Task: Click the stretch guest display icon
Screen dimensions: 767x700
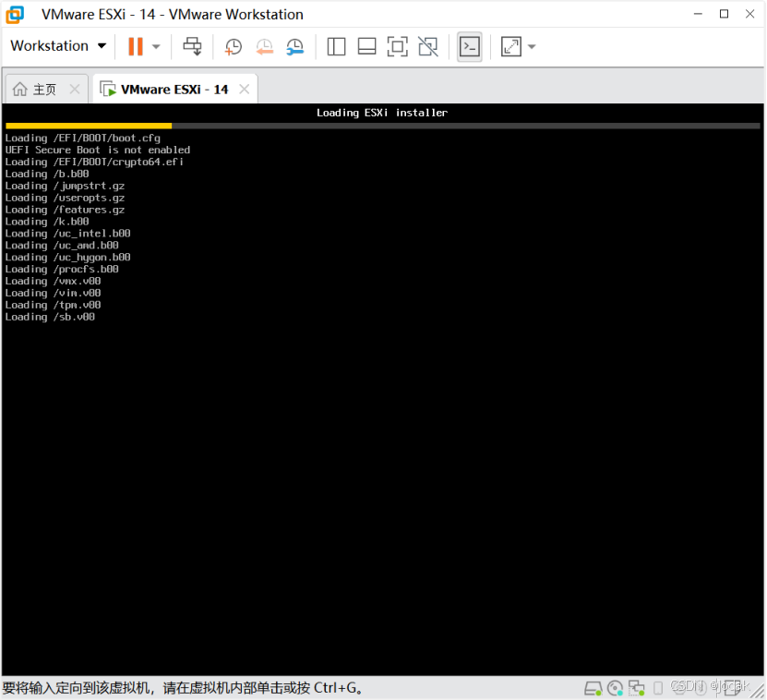Action: pyautogui.click(x=511, y=47)
